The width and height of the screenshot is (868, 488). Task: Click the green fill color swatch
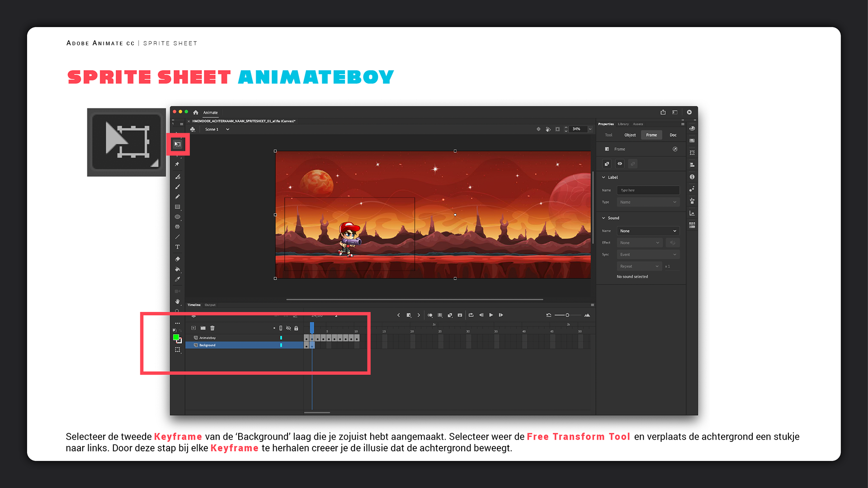(x=176, y=337)
